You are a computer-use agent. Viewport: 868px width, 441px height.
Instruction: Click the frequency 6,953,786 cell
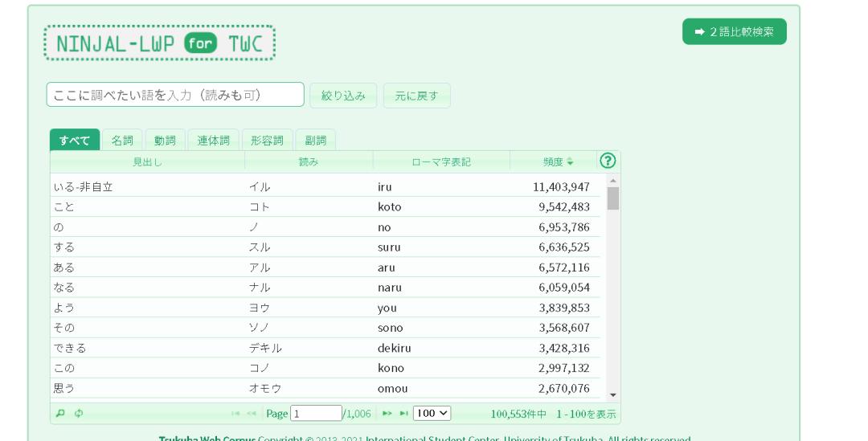pos(564,227)
